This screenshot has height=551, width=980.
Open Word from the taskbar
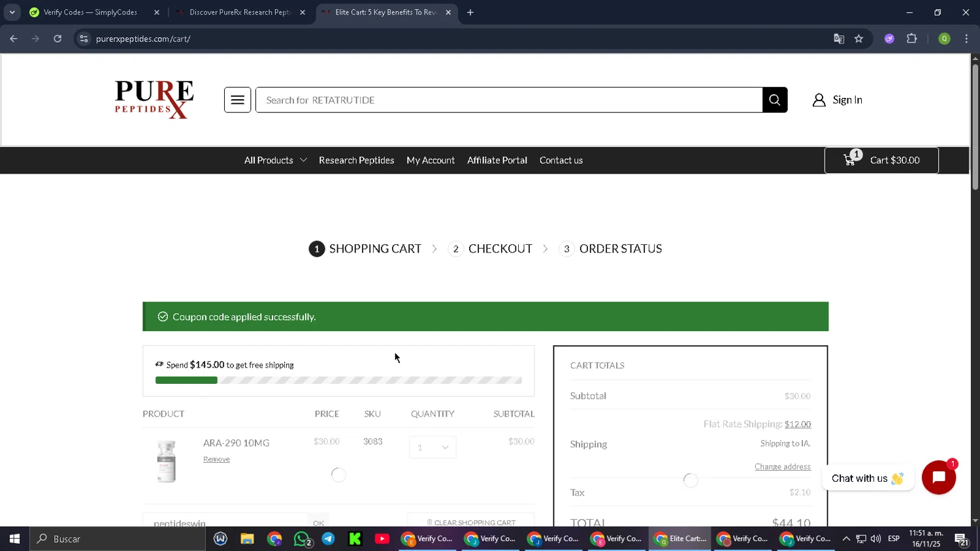pyautogui.click(x=220, y=539)
